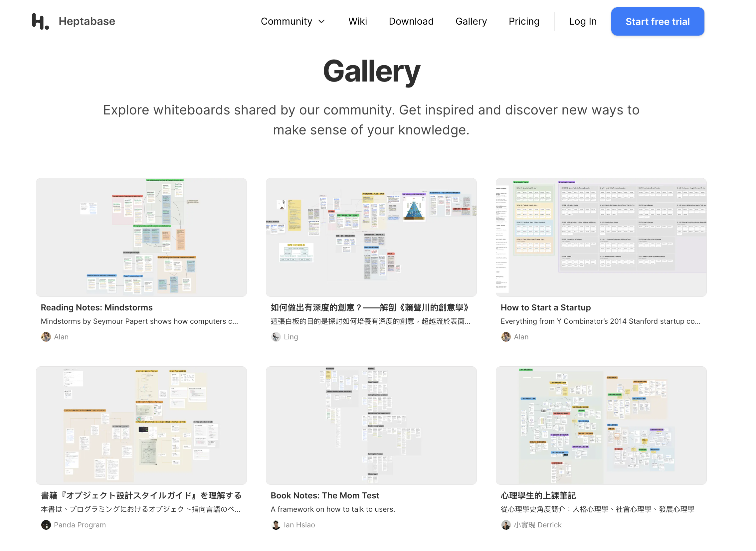Open the Reading Notes: Mindstorms whiteboard thumbnail

141,237
